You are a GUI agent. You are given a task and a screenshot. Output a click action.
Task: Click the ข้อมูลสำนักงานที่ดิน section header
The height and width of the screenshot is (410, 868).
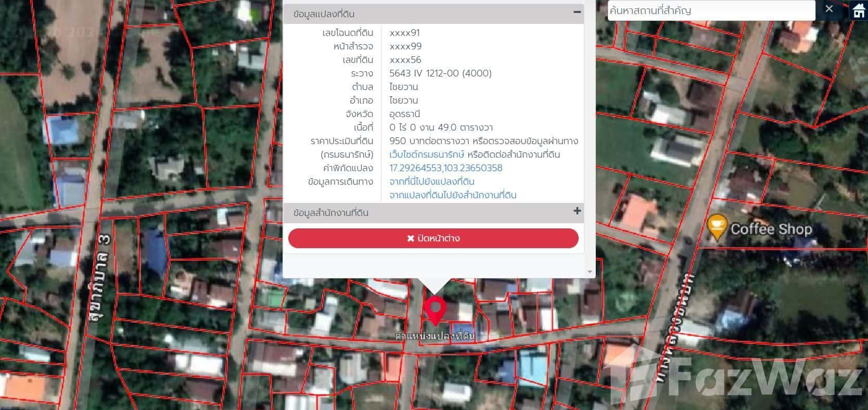(x=331, y=213)
